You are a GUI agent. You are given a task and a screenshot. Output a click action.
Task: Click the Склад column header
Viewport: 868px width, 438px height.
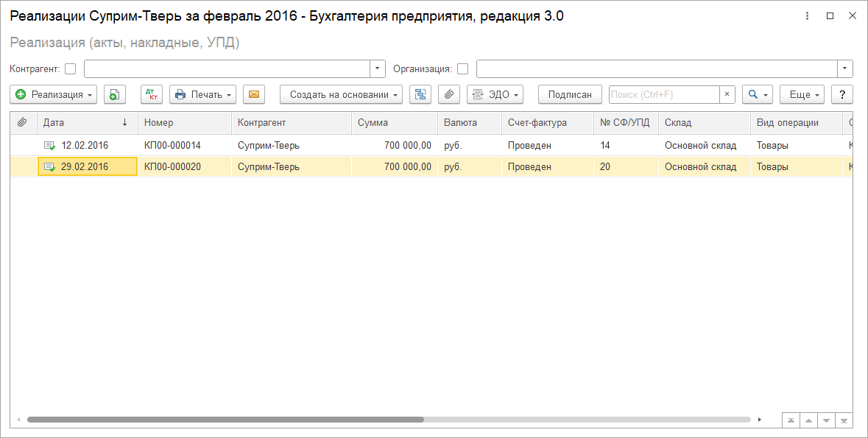click(704, 122)
